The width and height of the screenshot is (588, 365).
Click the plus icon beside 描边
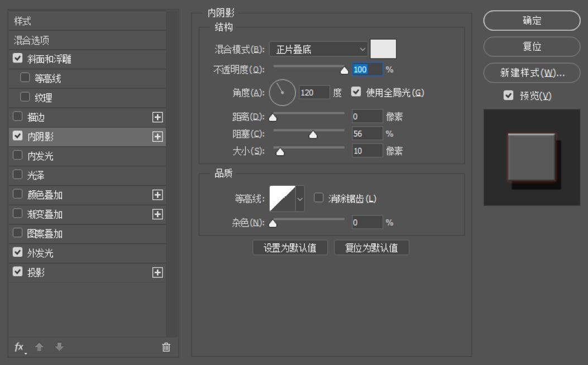[x=157, y=117]
